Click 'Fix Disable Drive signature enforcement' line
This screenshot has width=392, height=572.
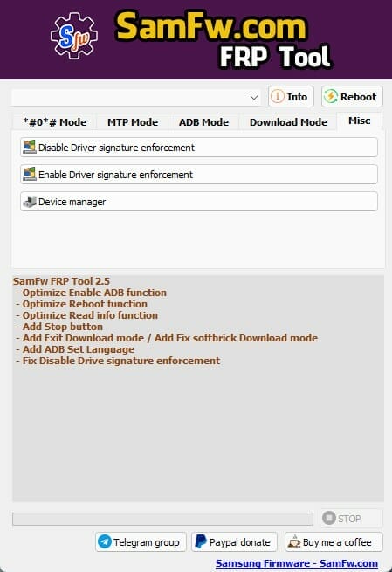point(118,361)
